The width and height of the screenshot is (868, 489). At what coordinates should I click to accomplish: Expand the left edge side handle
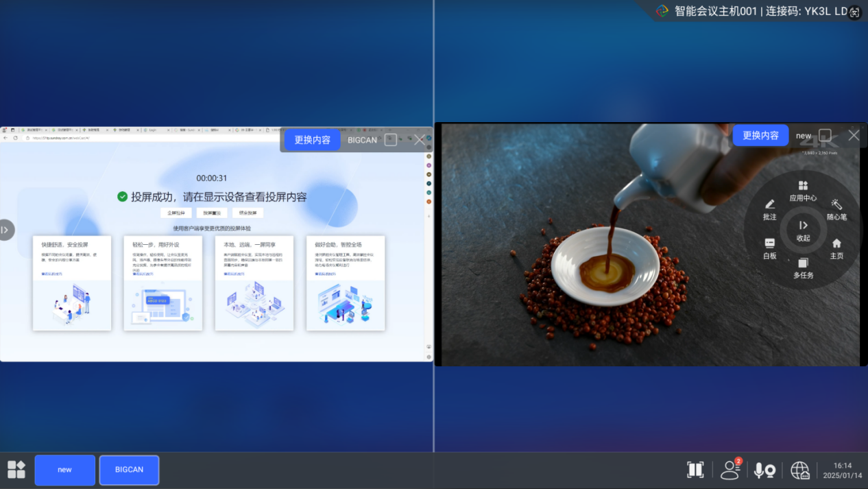tap(6, 230)
